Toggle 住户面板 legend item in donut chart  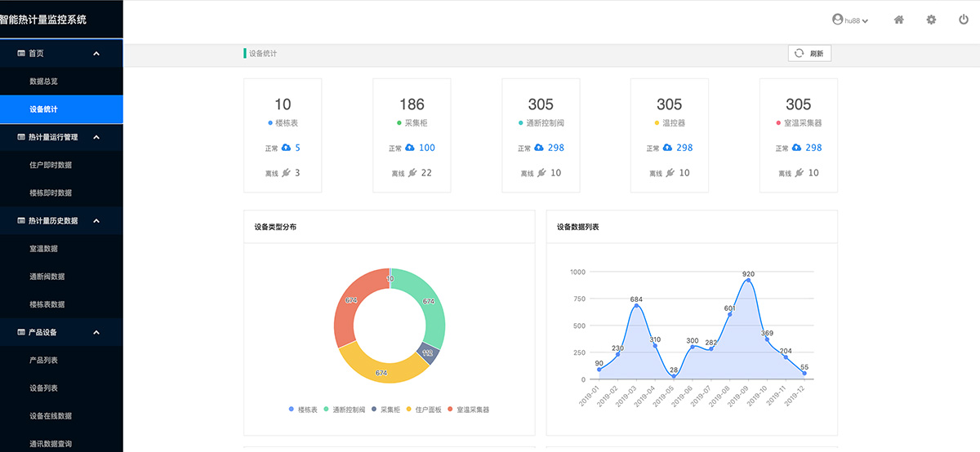(x=423, y=409)
